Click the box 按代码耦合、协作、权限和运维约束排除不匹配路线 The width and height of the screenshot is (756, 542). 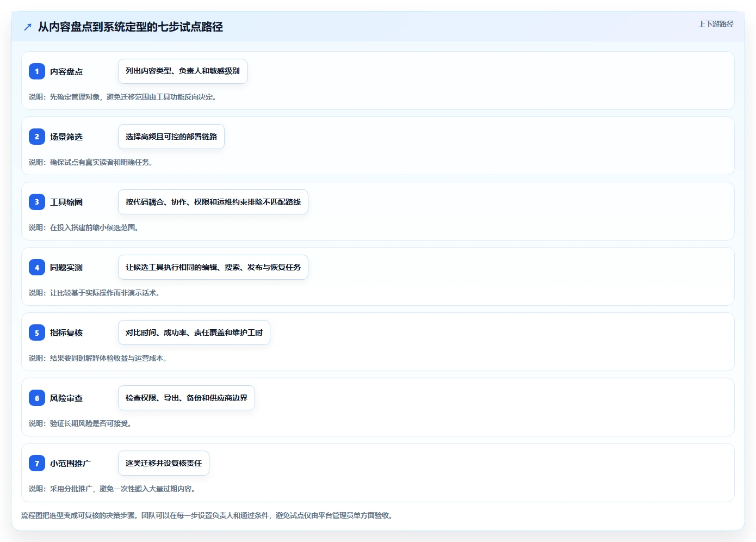pyautogui.click(x=213, y=202)
